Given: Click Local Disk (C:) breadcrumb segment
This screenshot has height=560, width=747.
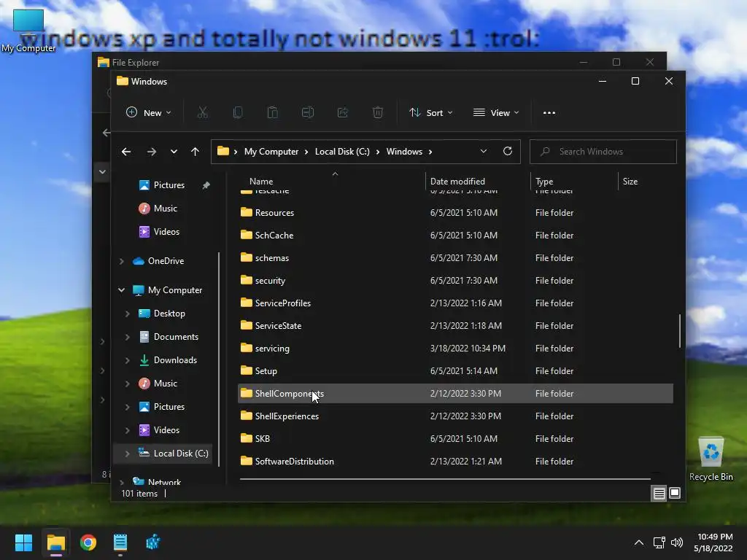Looking at the screenshot, I should pyautogui.click(x=342, y=152).
